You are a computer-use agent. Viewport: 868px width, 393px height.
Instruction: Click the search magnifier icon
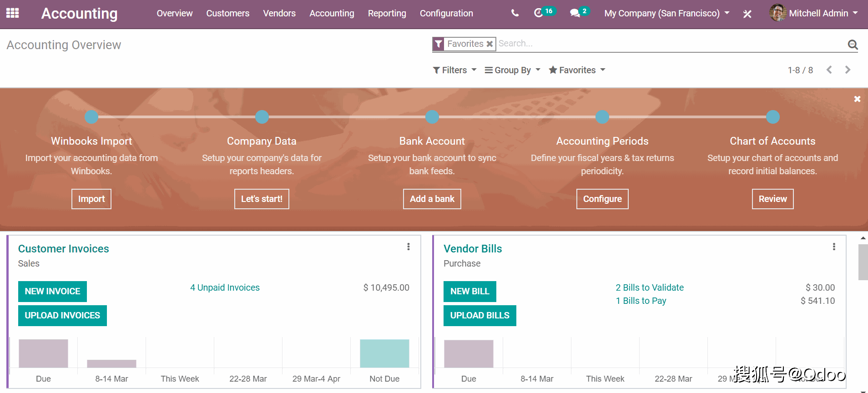[853, 45]
